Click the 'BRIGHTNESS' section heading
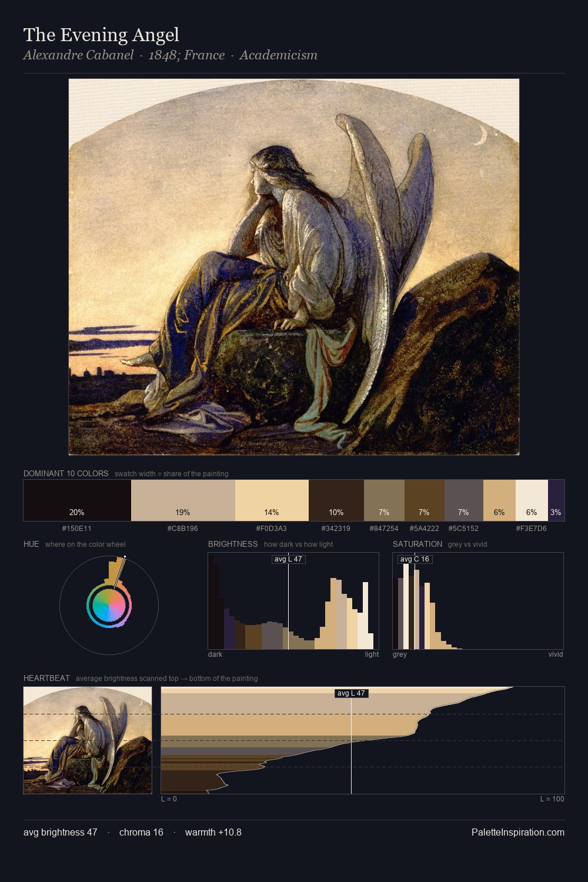588x882 pixels. point(233,544)
